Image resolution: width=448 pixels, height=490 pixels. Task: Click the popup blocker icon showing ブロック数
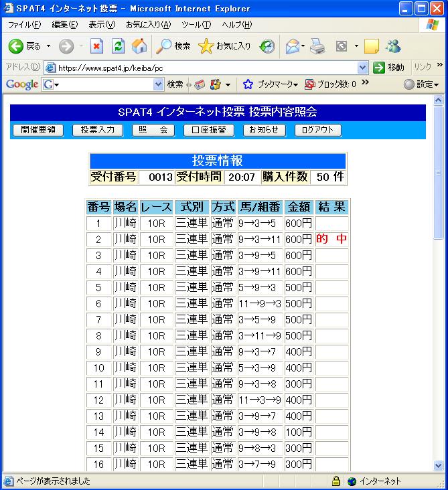pos(310,84)
